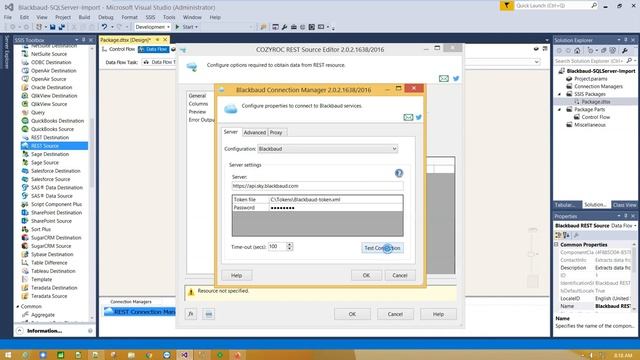Click the Save toolbar icon
The width and height of the screenshot is (640, 360).
click(x=53, y=27)
